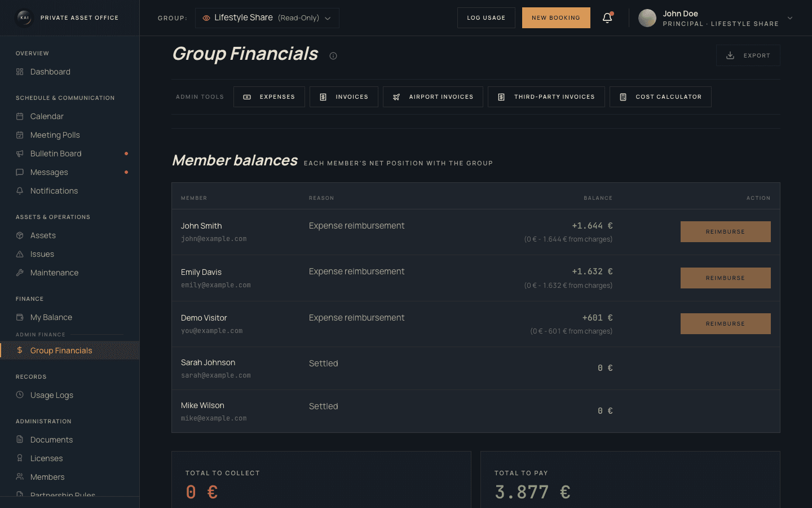Click the Expenses button's cash icon
The image size is (812, 508).
click(x=247, y=97)
